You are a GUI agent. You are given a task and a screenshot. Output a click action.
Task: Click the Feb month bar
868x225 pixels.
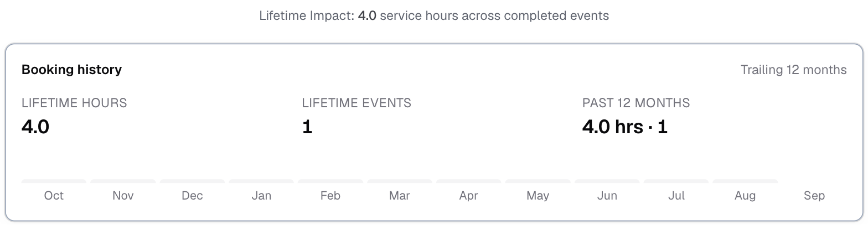[330, 181]
